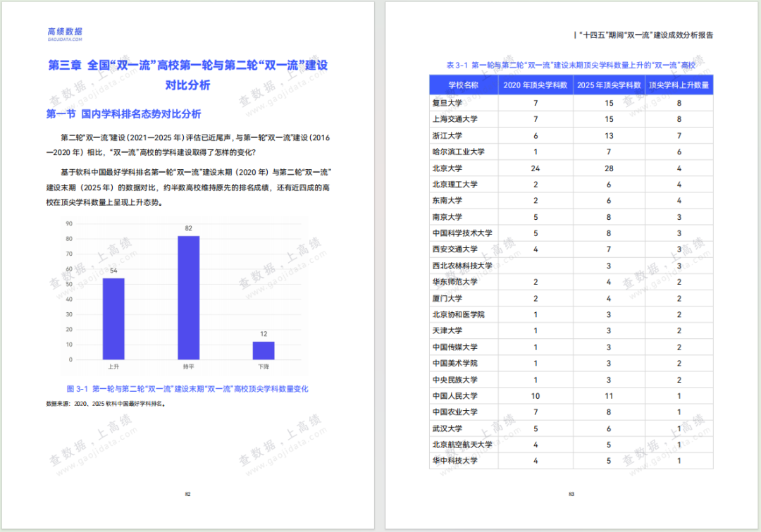The height and width of the screenshot is (532, 761).
Task: Click the 学校名称 table column header
Action: [463, 85]
